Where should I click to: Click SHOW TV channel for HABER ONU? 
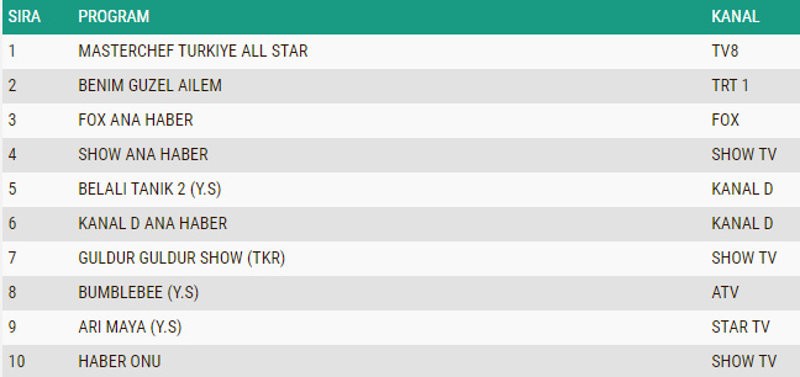(744, 361)
